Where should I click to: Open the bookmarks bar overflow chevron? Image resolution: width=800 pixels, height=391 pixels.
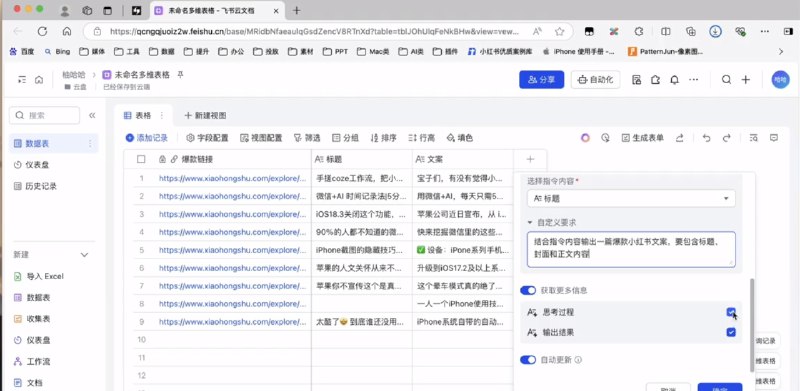point(781,52)
